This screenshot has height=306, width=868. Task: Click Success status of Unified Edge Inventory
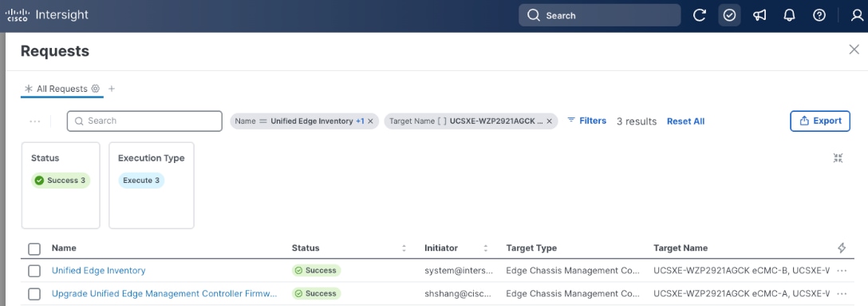(x=316, y=271)
